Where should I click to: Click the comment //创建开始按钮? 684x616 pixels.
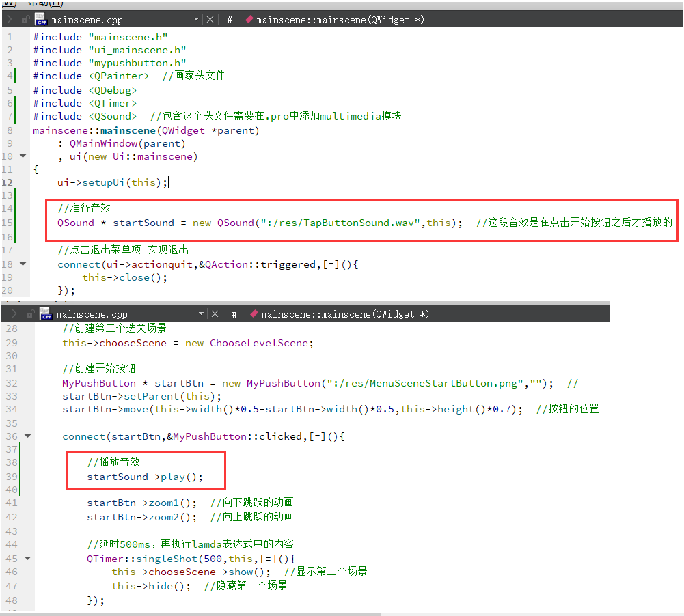[x=99, y=368]
